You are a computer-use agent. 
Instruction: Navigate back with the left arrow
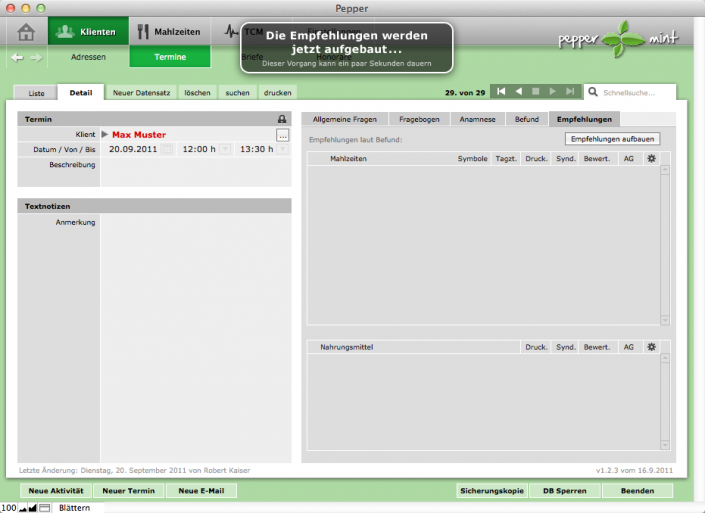tap(17, 58)
